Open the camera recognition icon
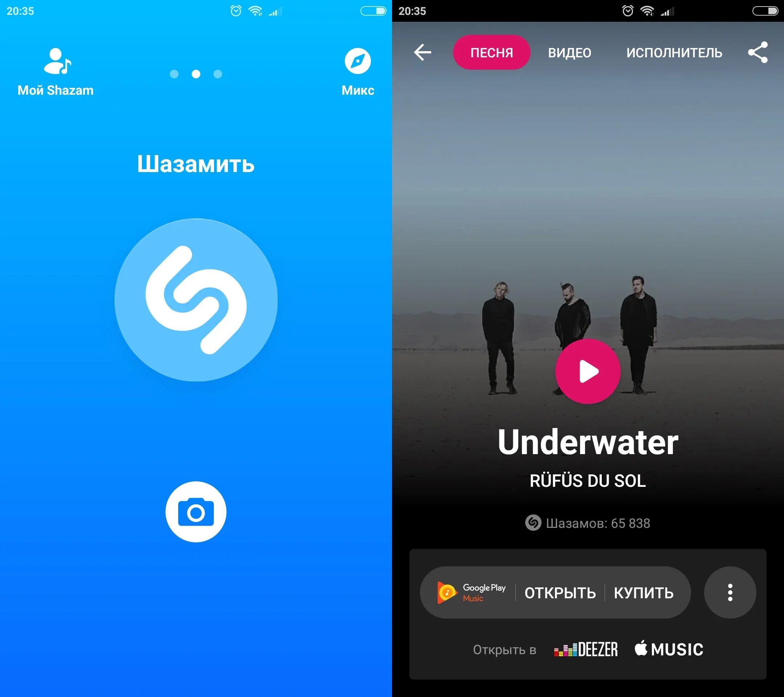 coord(195,511)
